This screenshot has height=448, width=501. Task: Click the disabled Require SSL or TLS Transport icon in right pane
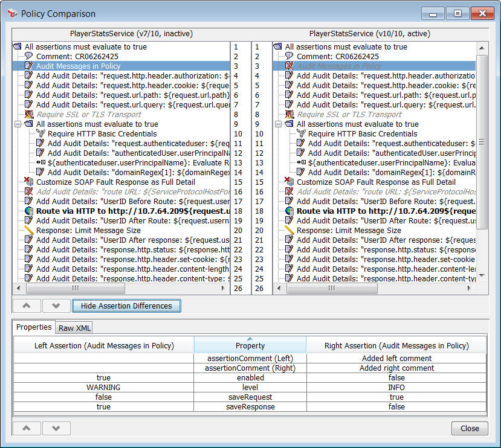(289, 114)
